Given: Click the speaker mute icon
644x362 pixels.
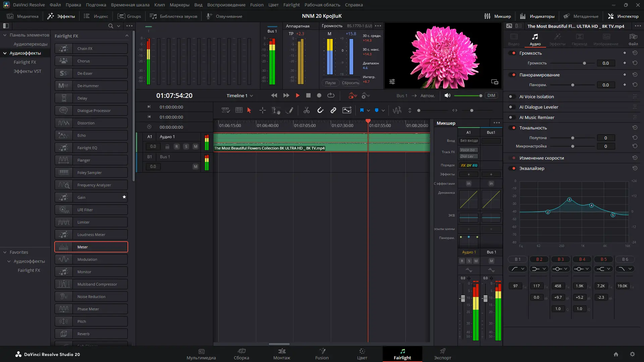Looking at the screenshot, I should click(447, 96).
